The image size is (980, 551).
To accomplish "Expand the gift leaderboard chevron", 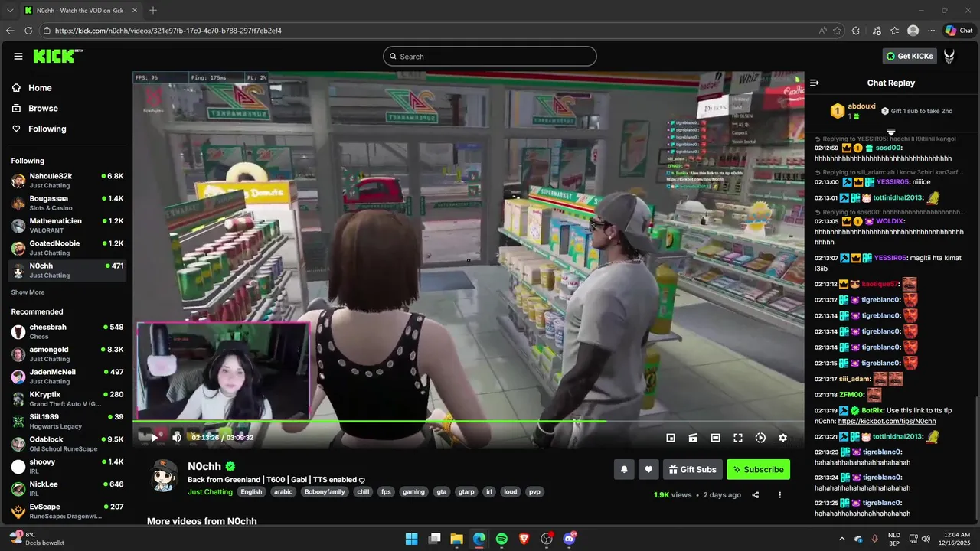I will click(890, 132).
